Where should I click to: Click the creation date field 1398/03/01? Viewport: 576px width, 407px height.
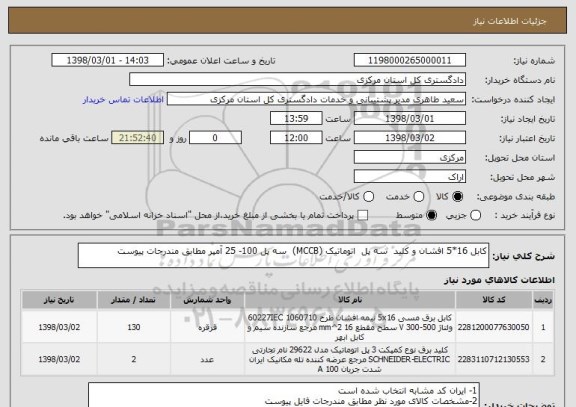(410, 119)
